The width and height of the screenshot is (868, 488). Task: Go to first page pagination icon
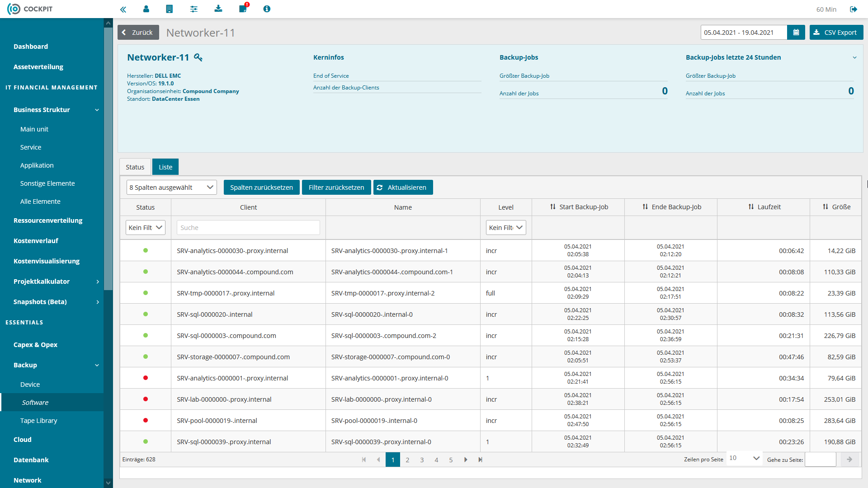364,460
